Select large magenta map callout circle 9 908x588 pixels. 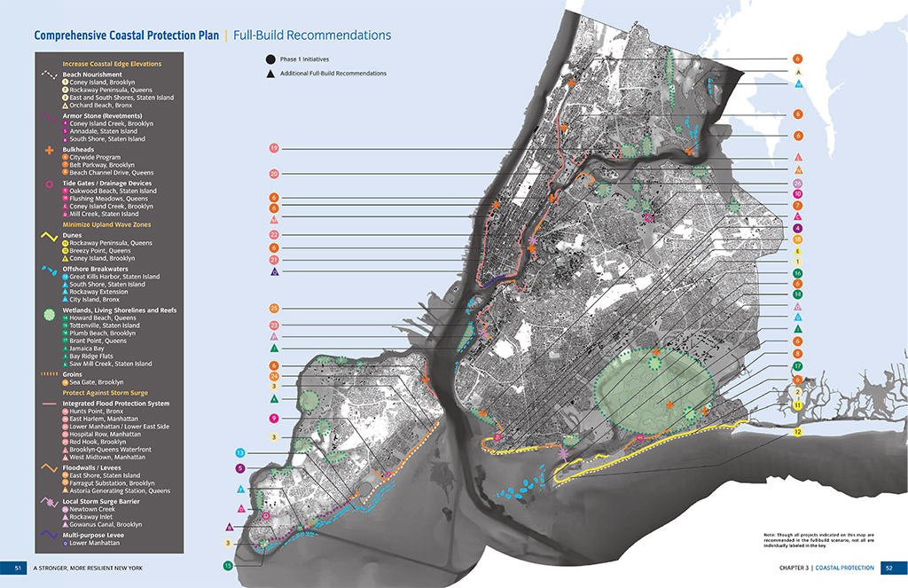[274, 419]
